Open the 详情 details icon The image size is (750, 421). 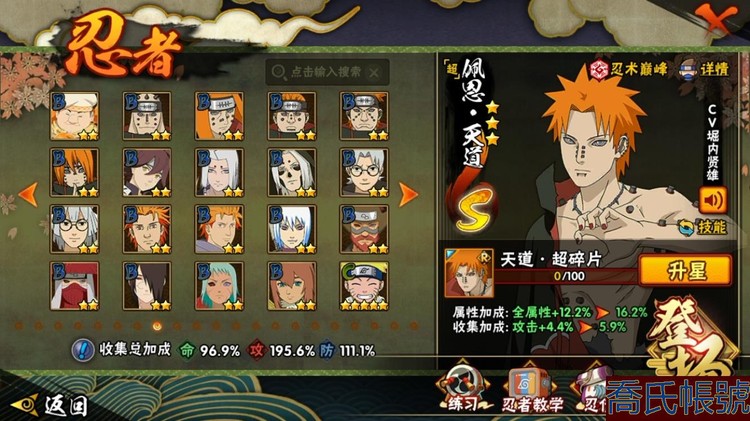(689, 69)
